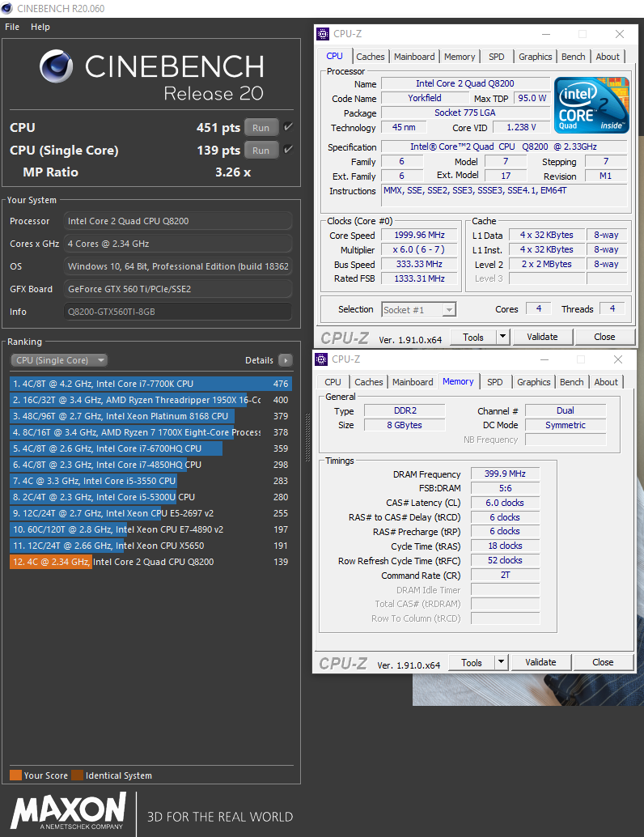The image size is (644, 837).
Task: Click the Processor field Intel Core 2 Quad
Action: [178, 221]
